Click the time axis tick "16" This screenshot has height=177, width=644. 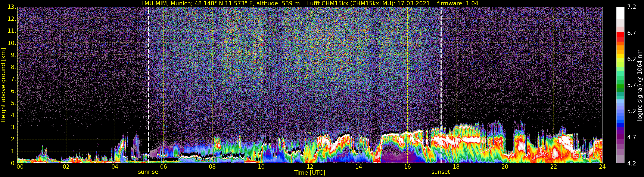(x=407, y=167)
